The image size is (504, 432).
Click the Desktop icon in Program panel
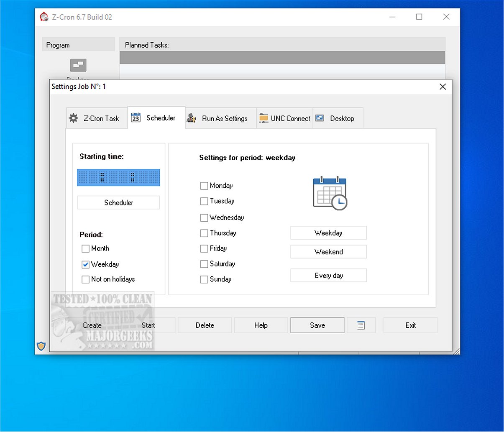click(x=78, y=65)
